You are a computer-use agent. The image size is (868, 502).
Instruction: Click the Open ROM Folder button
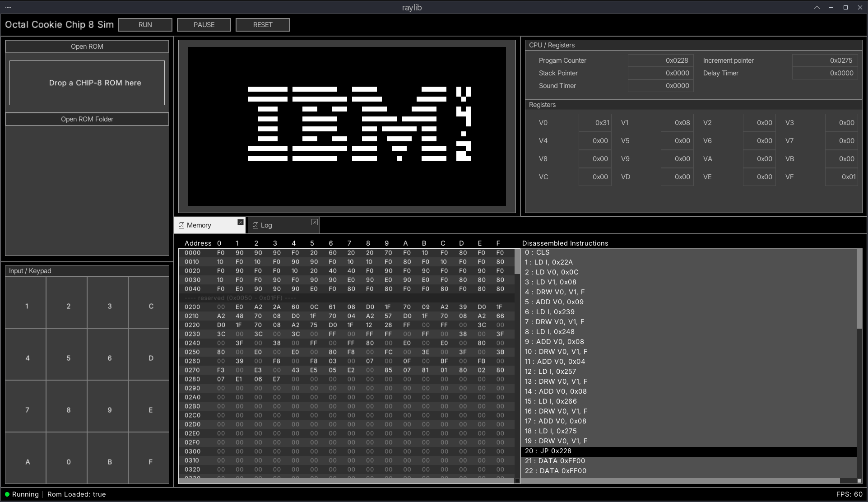coord(87,119)
